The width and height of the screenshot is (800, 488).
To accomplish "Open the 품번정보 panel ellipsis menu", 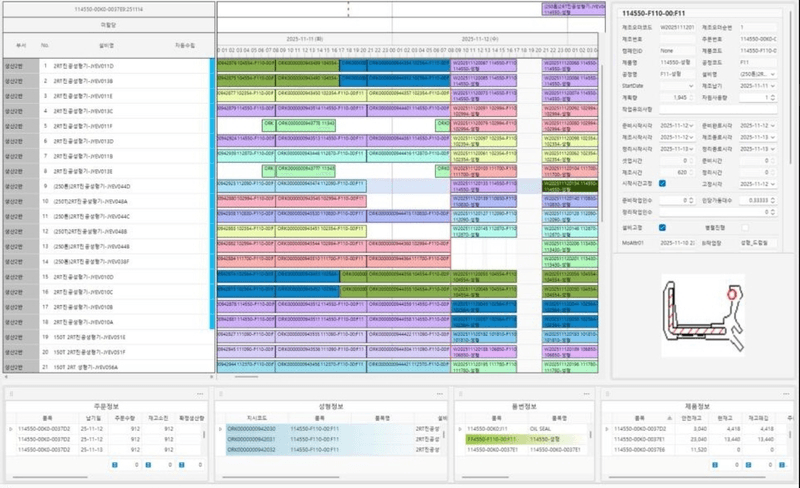I will pos(586,394).
